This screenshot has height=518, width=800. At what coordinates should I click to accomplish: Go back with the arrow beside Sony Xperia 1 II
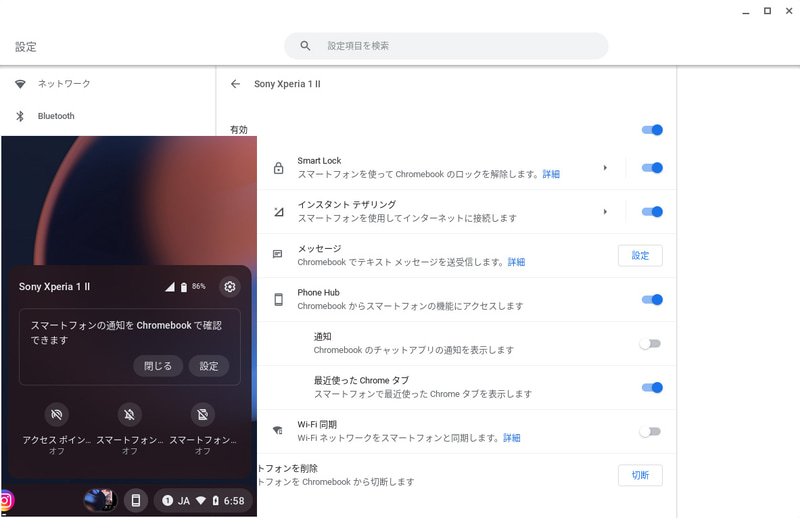click(x=235, y=84)
